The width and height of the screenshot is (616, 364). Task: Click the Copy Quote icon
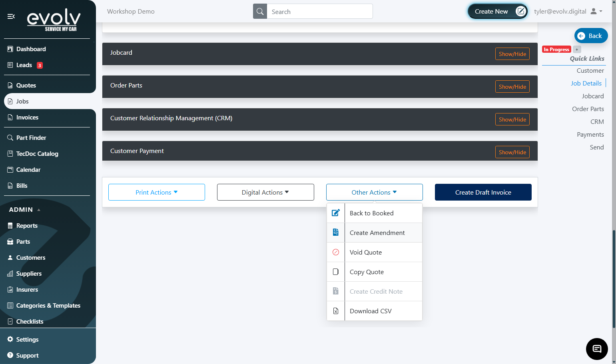[336, 272]
